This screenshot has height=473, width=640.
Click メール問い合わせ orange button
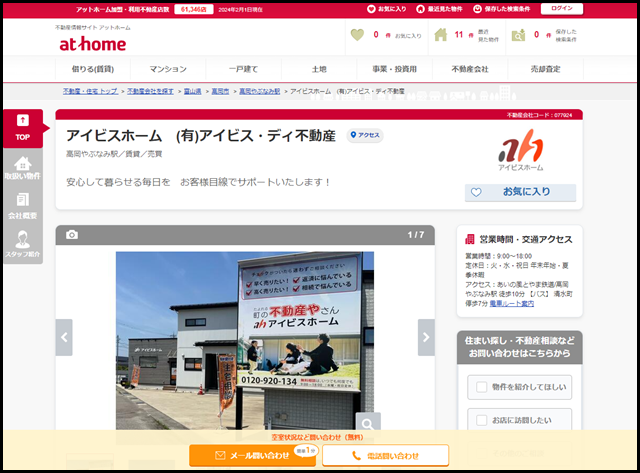pos(252,455)
